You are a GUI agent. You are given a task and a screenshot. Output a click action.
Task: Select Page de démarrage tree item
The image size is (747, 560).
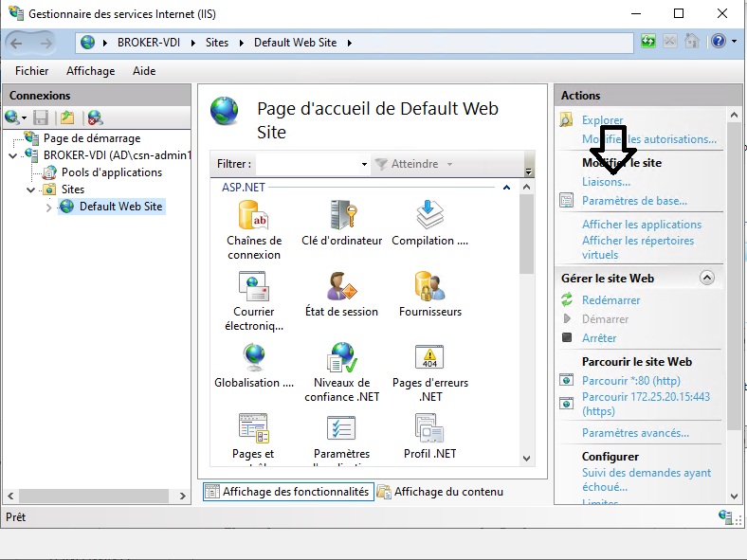click(92, 138)
